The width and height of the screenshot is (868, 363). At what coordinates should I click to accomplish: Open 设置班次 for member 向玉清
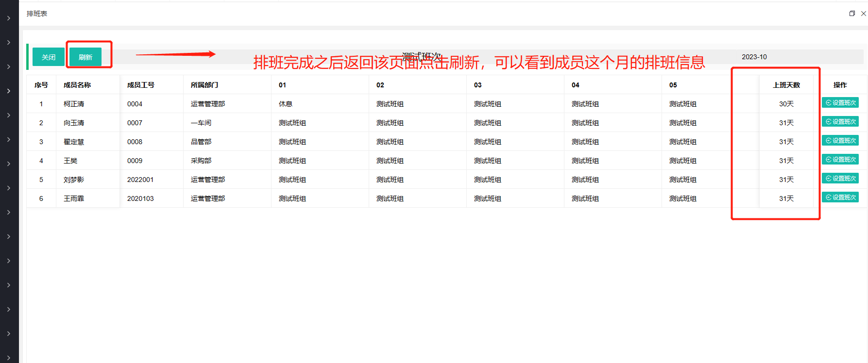click(840, 122)
